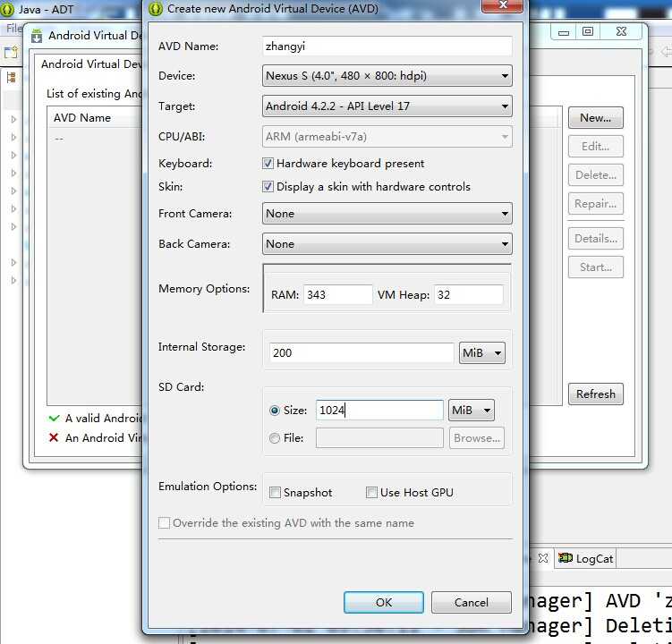This screenshot has height=644, width=672.
Task: Toggle Hardware keyboard present checkbox
Action: point(268,164)
